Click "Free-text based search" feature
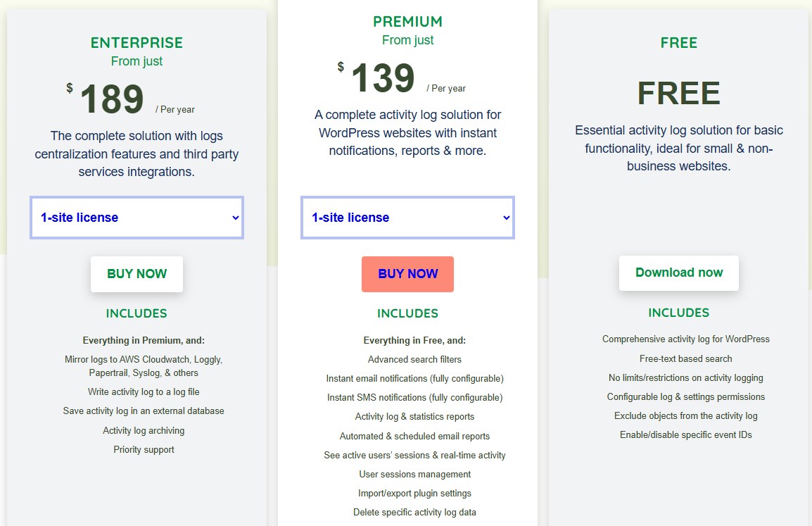The height and width of the screenshot is (526, 812). coord(685,358)
